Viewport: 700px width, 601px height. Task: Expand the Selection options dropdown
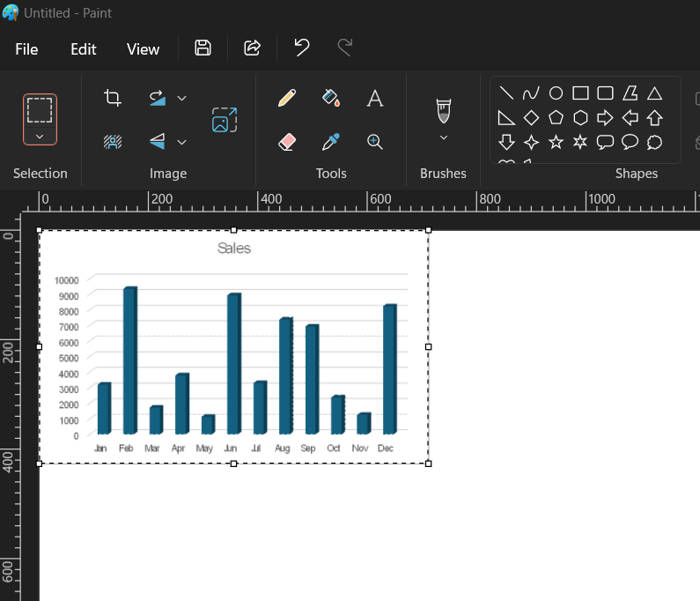coord(40,137)
